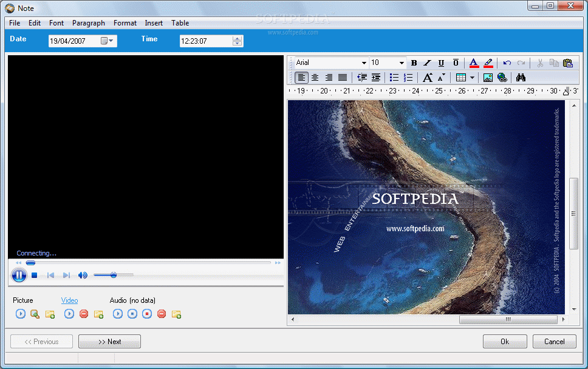Toggle bold formatting in the editor toolbar
588x369 pixels.
tap(414, 63)
